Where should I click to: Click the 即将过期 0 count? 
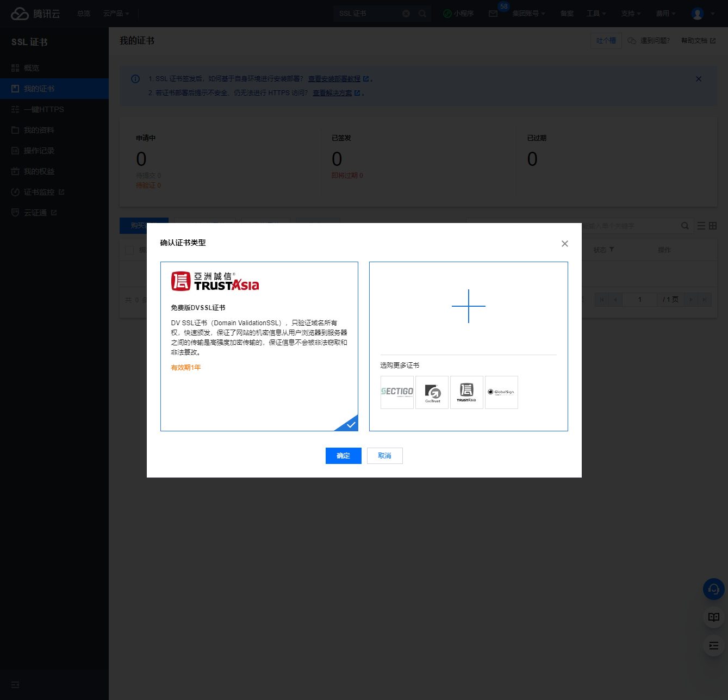coord(347,176)
